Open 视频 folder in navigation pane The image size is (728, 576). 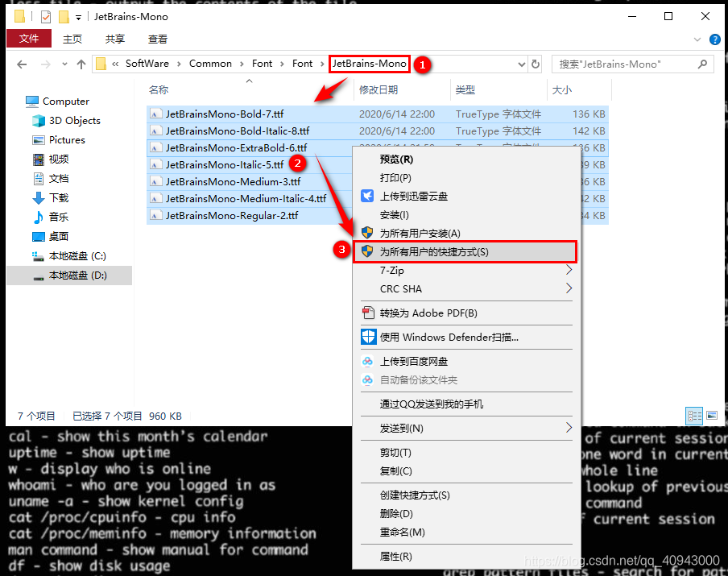(x=51, y=160)
